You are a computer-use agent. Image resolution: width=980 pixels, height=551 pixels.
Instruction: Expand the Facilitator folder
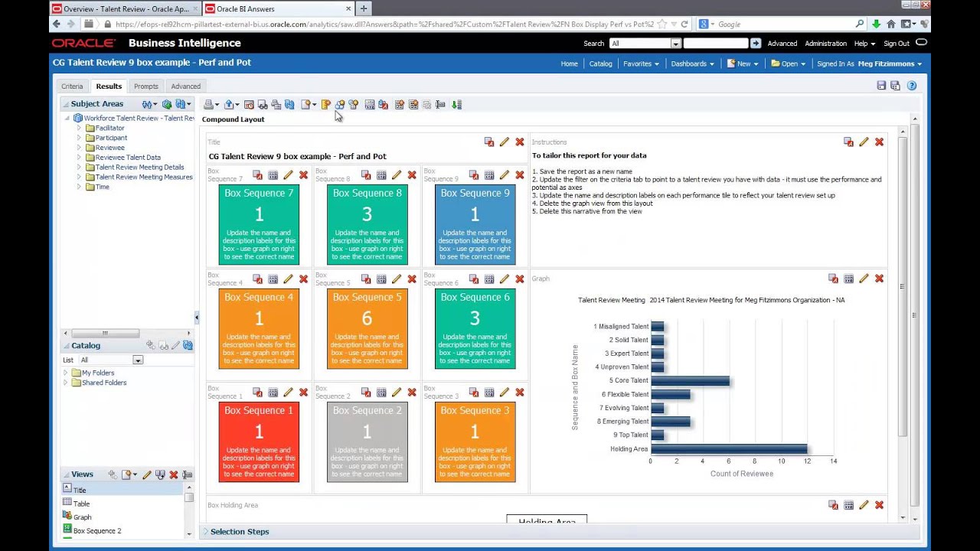(x=79, y=128)
